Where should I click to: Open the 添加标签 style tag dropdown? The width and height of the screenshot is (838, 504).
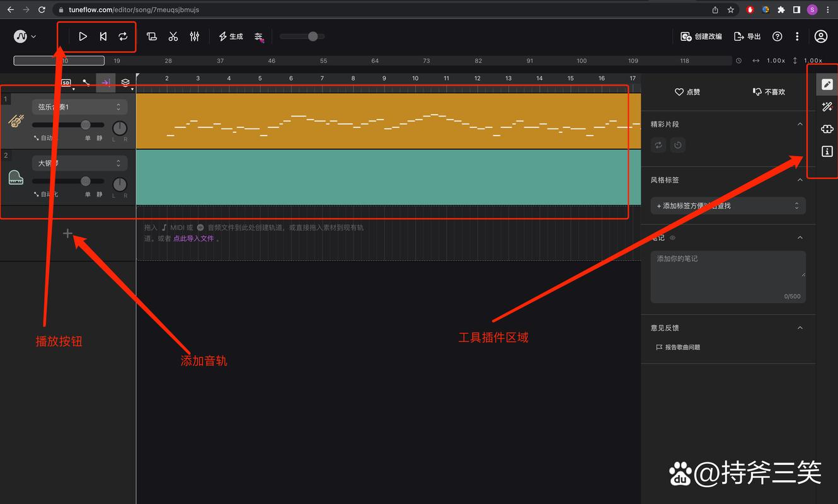click(728, 206)
